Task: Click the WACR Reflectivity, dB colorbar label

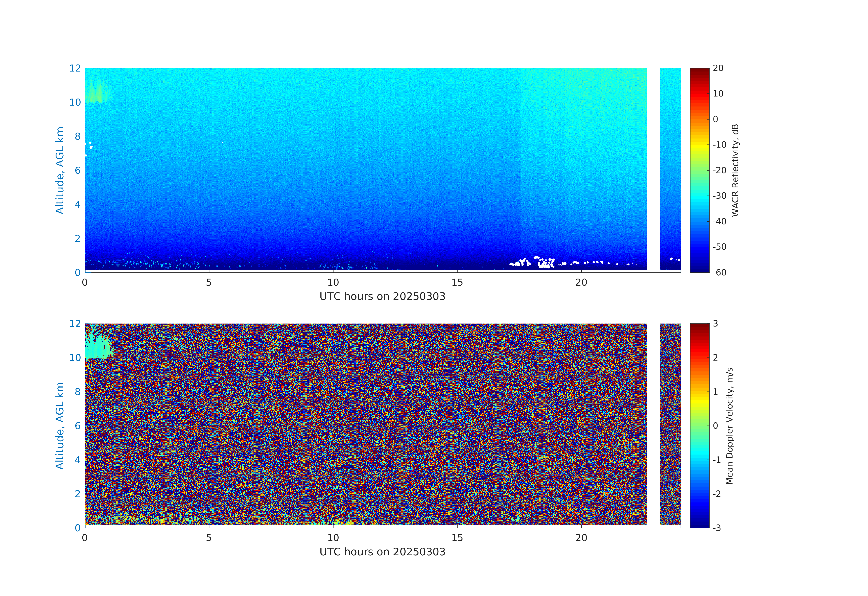Action: tap(735, 170)
